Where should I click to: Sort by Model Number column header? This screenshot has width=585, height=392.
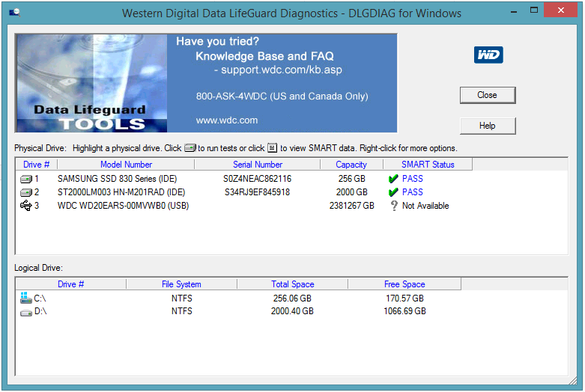pos(126,165)
